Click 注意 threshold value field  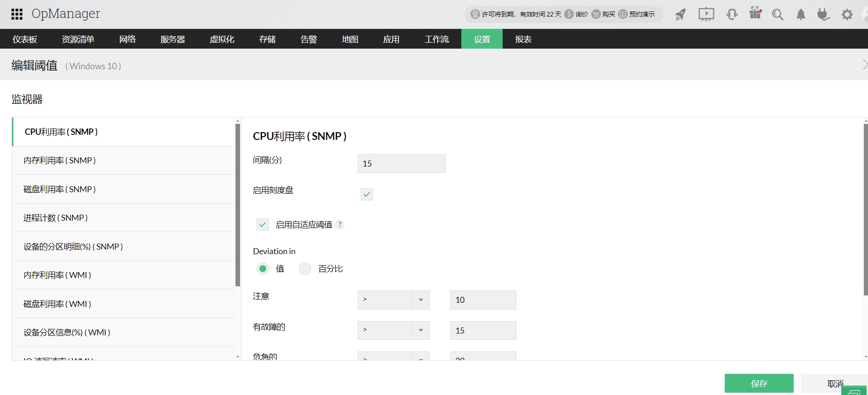(x=483, y=300)
